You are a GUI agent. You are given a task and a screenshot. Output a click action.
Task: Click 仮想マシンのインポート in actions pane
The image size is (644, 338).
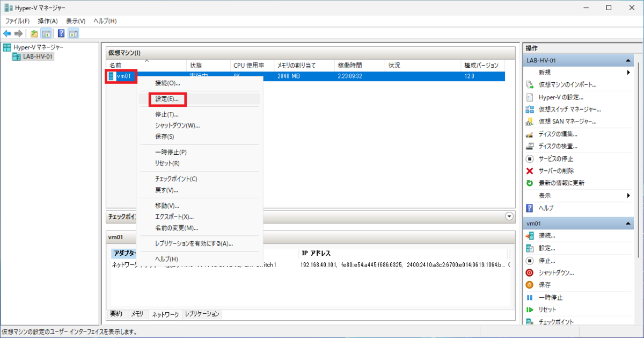(x=567, y=84)
